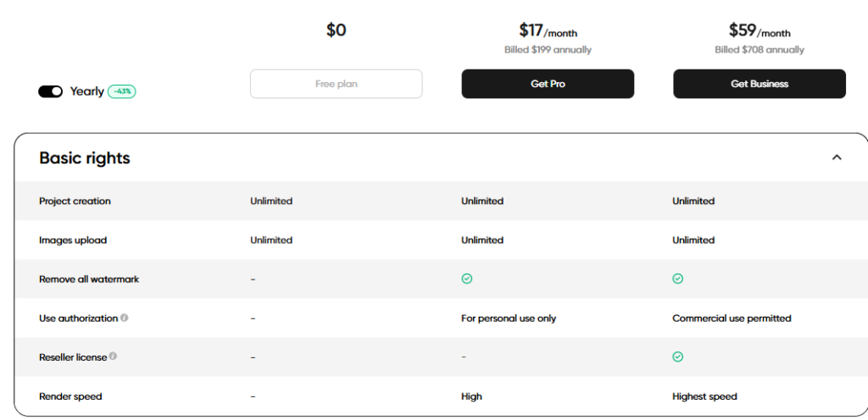Click the Free plan button
The image size is (868, 420).
(x=336, y=84)
